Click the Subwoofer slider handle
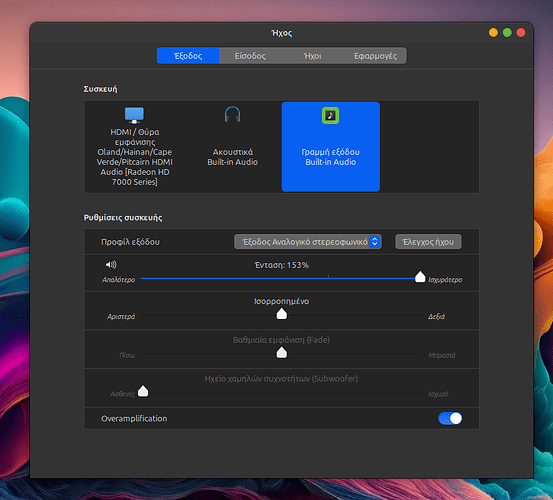The height and width of the screenshot is (500, 553). [x=143, y=391]
